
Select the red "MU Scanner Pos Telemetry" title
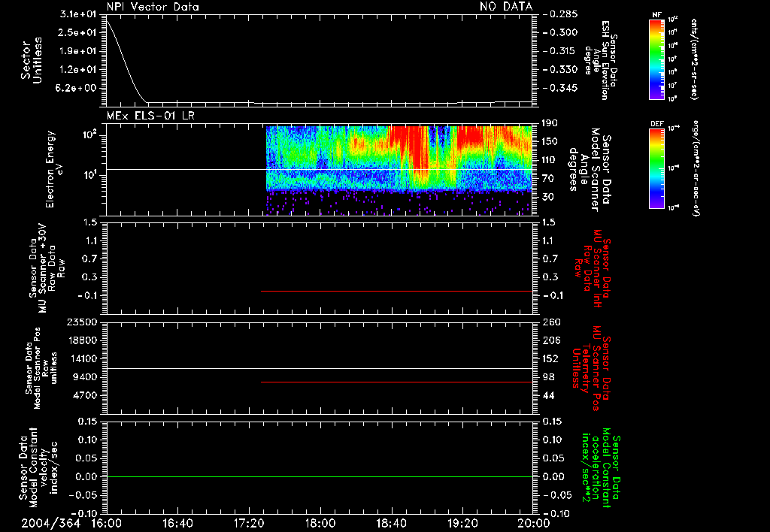[x=591, y=369]
